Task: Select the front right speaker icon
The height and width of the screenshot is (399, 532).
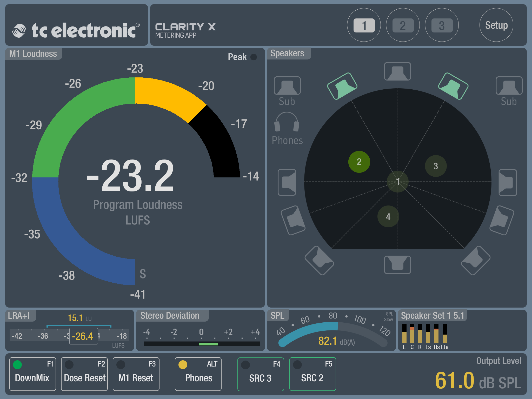Action: pyautogui.click(x=453, y=86)
